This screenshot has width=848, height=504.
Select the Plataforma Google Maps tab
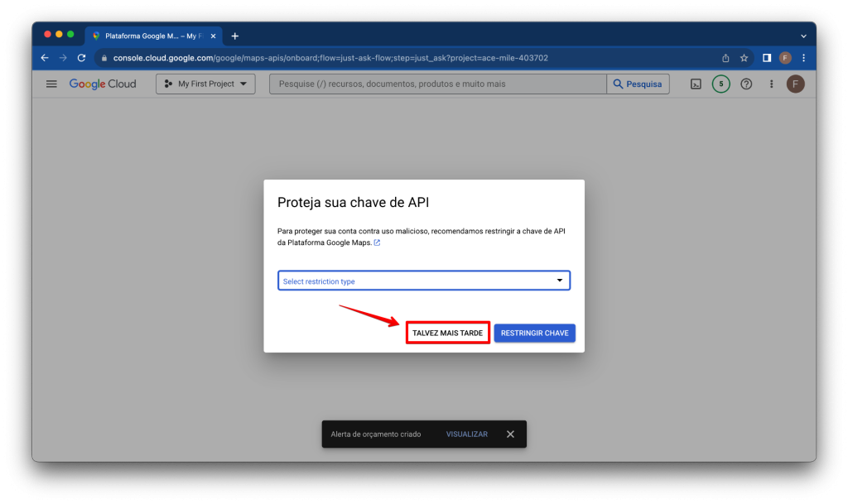[153, 36]
